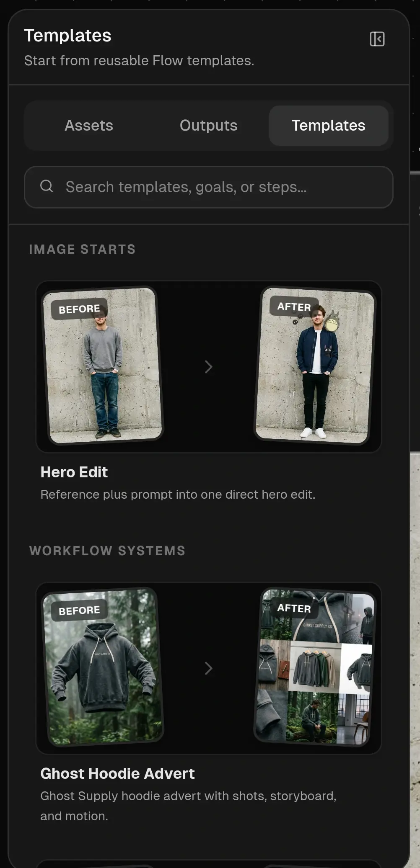
Task: Open the Hero Edit template title
Action: click(74, 472)
